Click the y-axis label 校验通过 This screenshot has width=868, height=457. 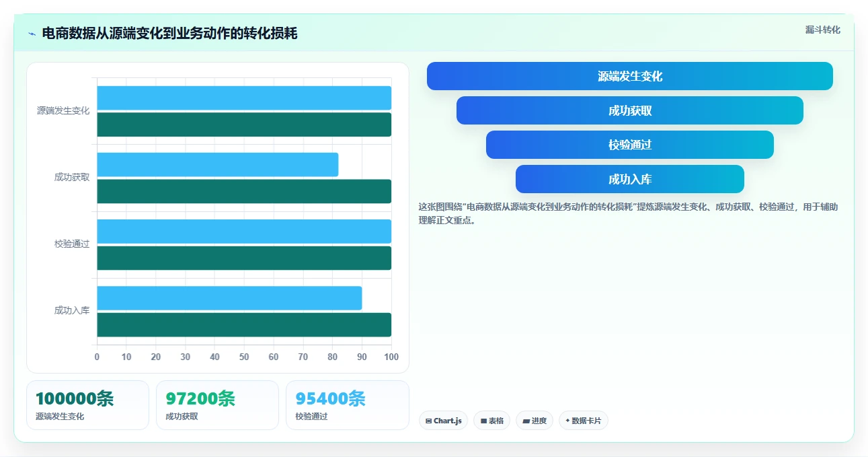(72, 244)
